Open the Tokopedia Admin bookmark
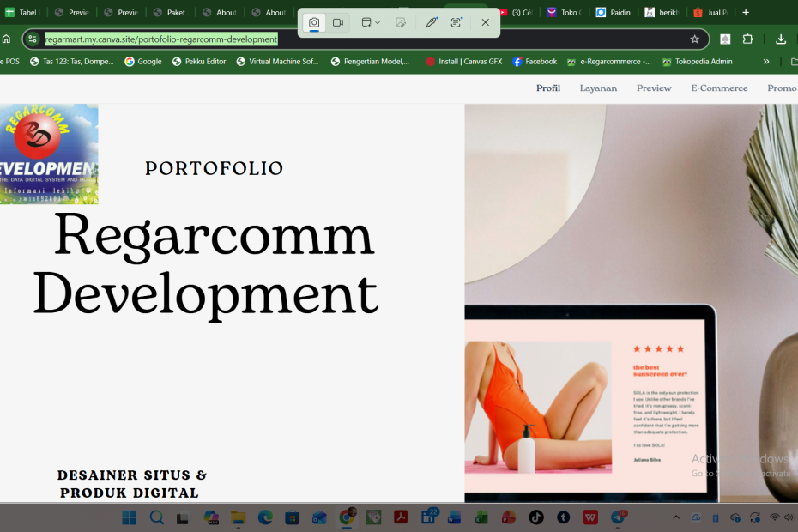The height and width of the screenshot is (532, 798). tap(697, 62)
